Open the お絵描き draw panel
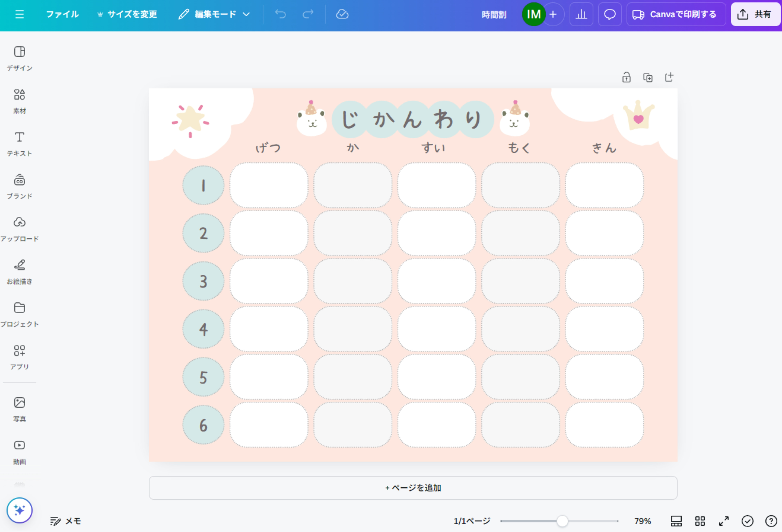Screen dimensions: 782x532 [x=20, y=272]
